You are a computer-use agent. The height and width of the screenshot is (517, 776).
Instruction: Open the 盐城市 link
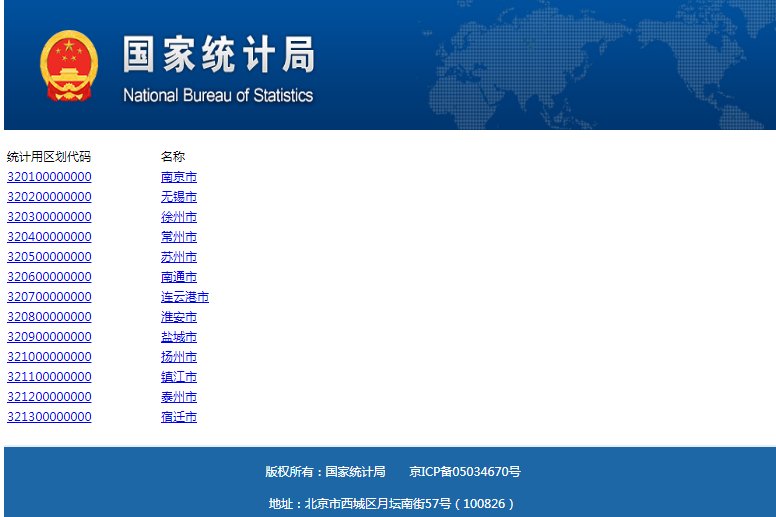(x=179, y=337)
